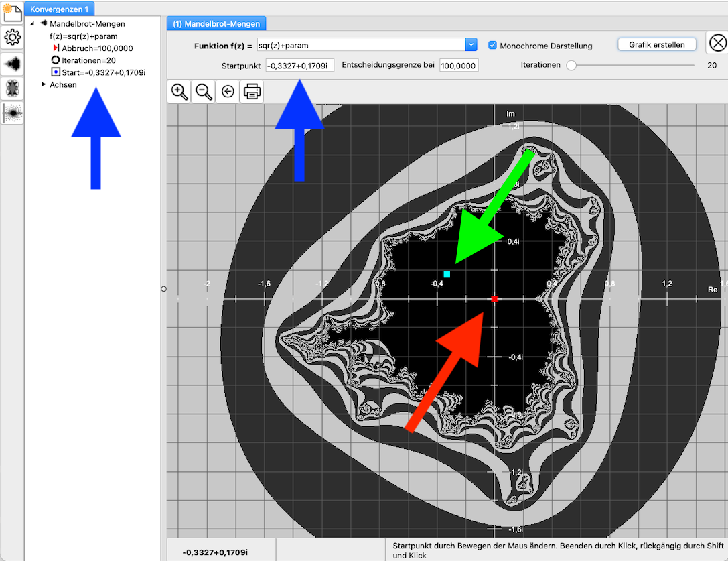Uncheck the Monochrome Darstellung checkbox

493,46
